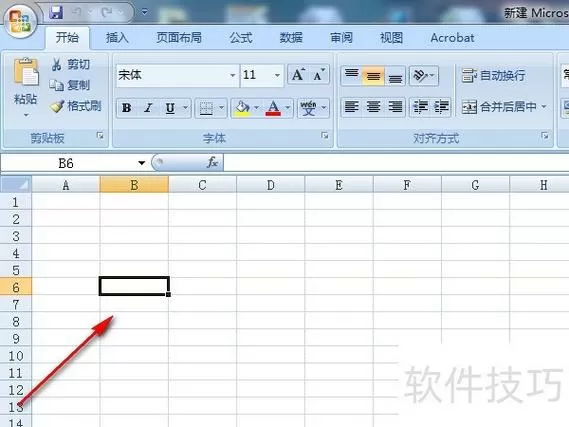Select column D header
The width and height of the screenshot is (569, 427).
(271, 185)
